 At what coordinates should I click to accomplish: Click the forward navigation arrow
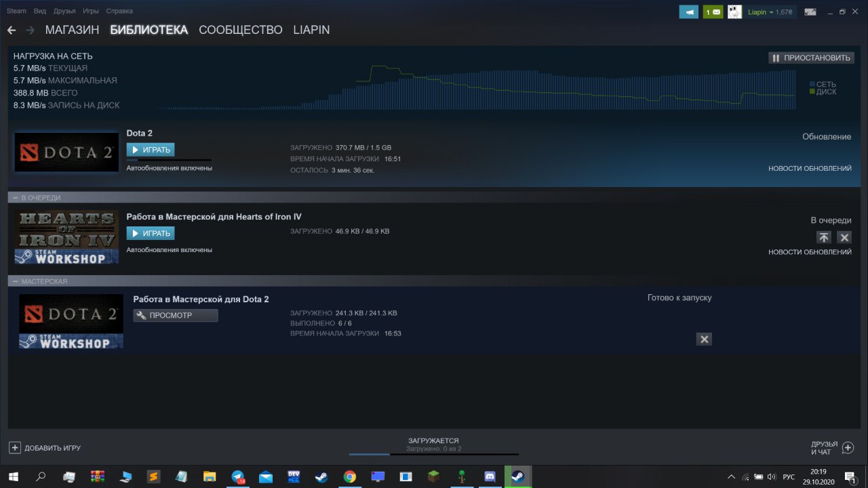(x=30, y=30)
